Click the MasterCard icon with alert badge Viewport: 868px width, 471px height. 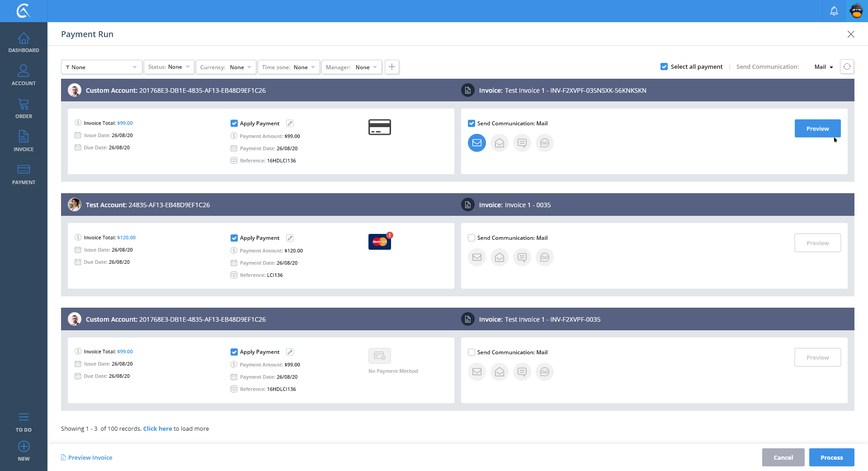(380, 242)
